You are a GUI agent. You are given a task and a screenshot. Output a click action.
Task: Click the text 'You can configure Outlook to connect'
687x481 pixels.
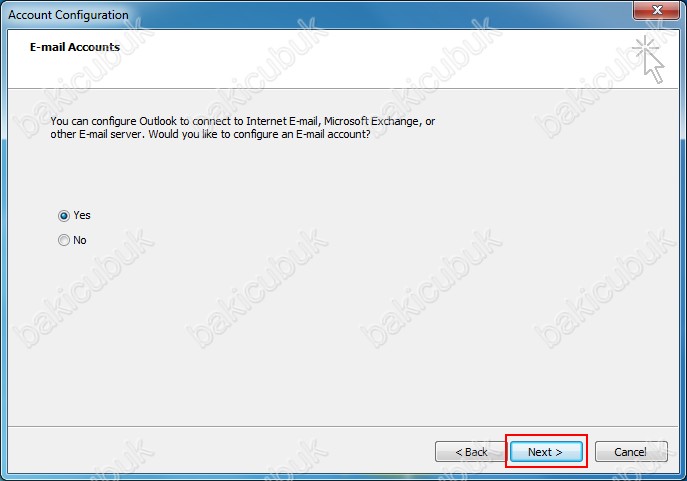tap(142, 121)
